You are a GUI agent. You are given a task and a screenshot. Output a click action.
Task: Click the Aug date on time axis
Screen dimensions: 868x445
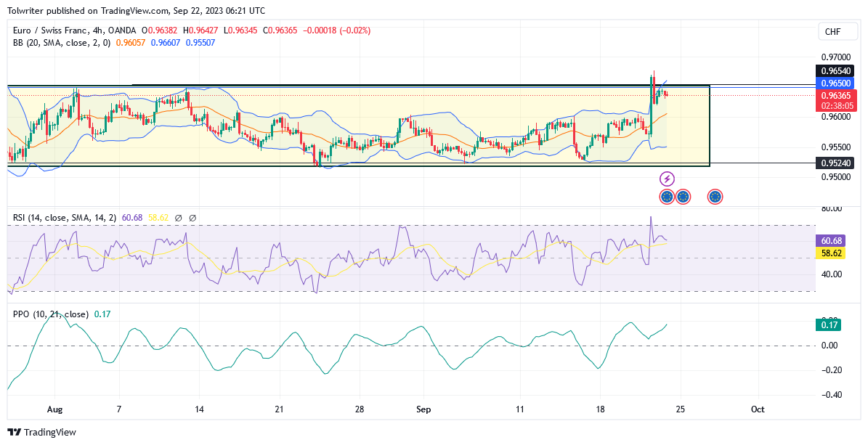point(55,409)
